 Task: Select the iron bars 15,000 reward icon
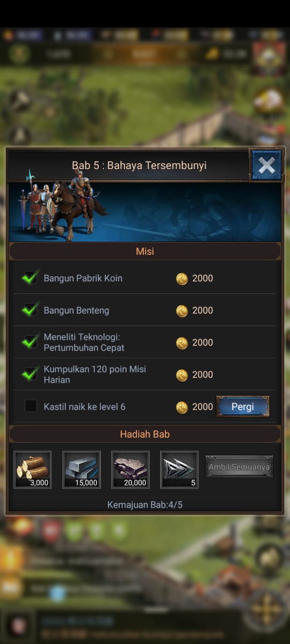[x=82, y=470]
